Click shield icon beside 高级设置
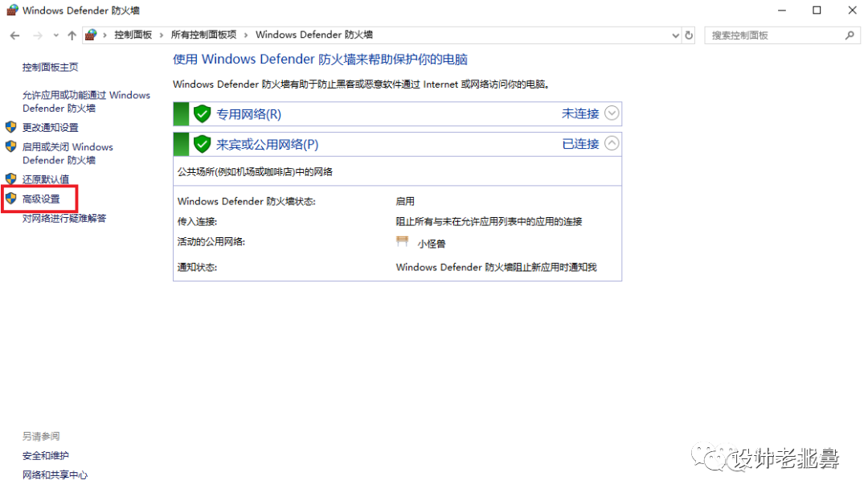 (x=11, y=199)
